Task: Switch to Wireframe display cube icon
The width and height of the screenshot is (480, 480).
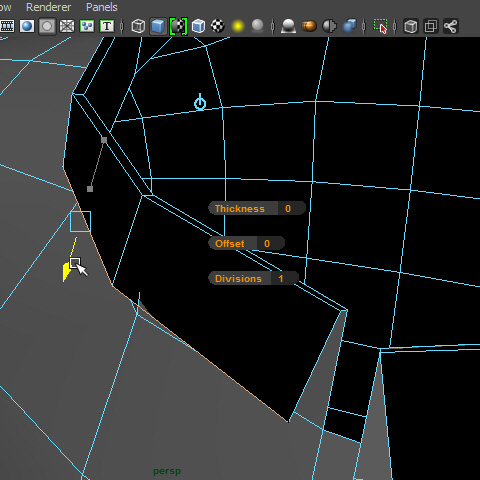Action: (138, 26)
